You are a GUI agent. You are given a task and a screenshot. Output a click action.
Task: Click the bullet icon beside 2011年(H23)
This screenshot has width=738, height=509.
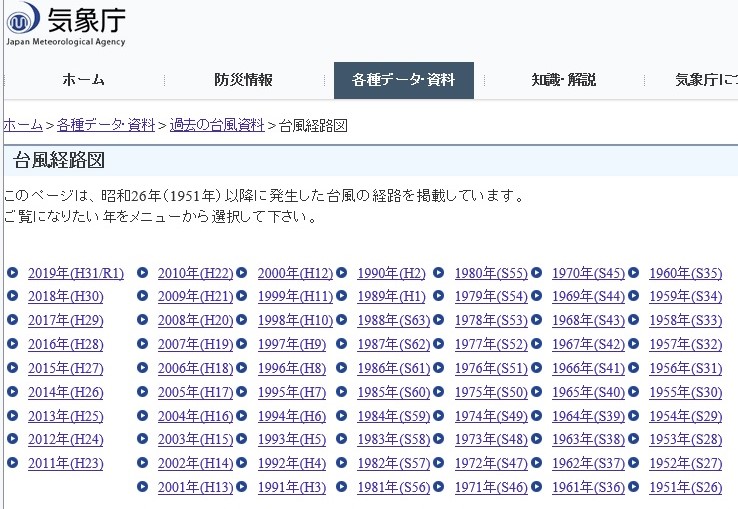tap(13, 463)
